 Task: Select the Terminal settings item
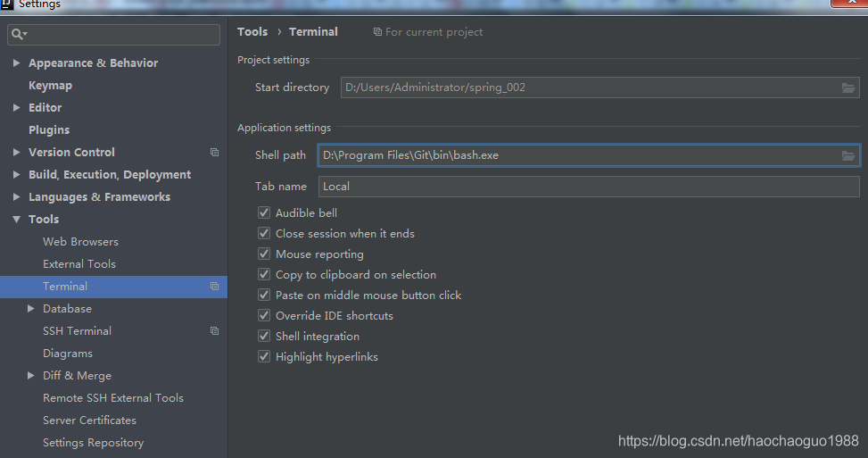tap(113, 287)
